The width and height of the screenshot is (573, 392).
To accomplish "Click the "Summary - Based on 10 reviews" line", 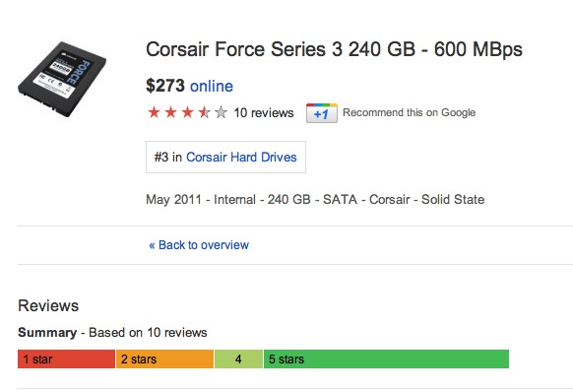I will 112,332.
